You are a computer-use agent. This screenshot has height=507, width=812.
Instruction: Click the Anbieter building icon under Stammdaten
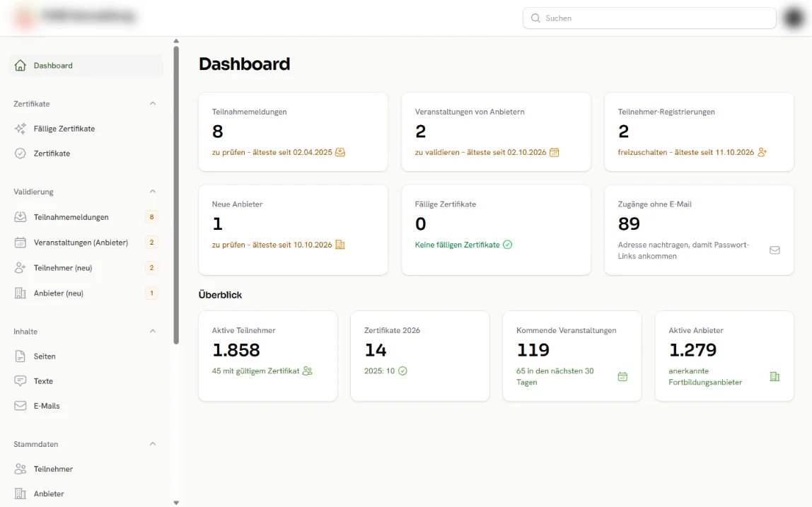(x=21, y=494)
